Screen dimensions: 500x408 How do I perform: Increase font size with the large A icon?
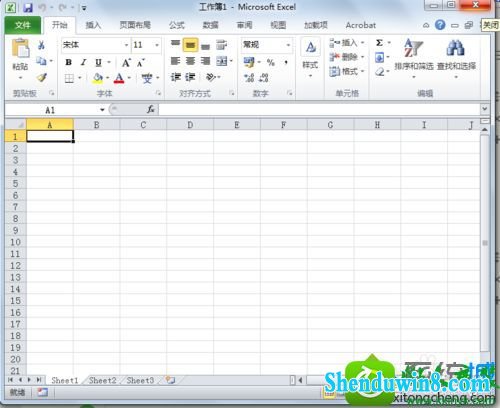click(126, 62)
